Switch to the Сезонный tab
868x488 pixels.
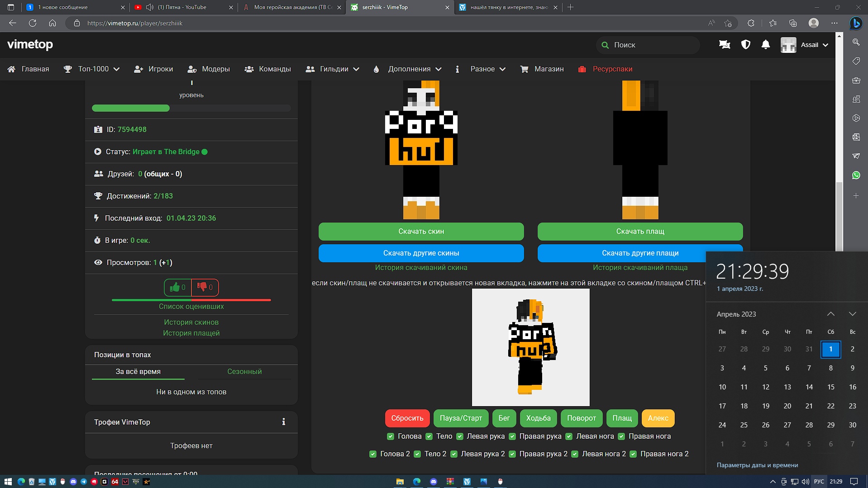(x=244, y=371)
